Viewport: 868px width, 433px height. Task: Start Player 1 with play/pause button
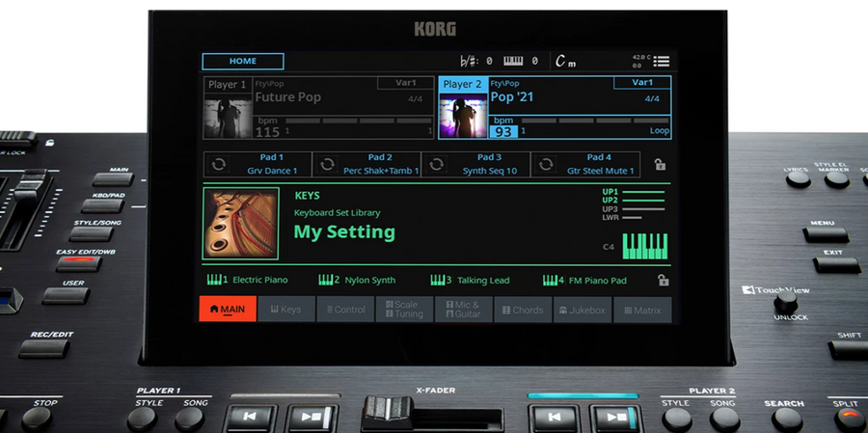(312, 418)
